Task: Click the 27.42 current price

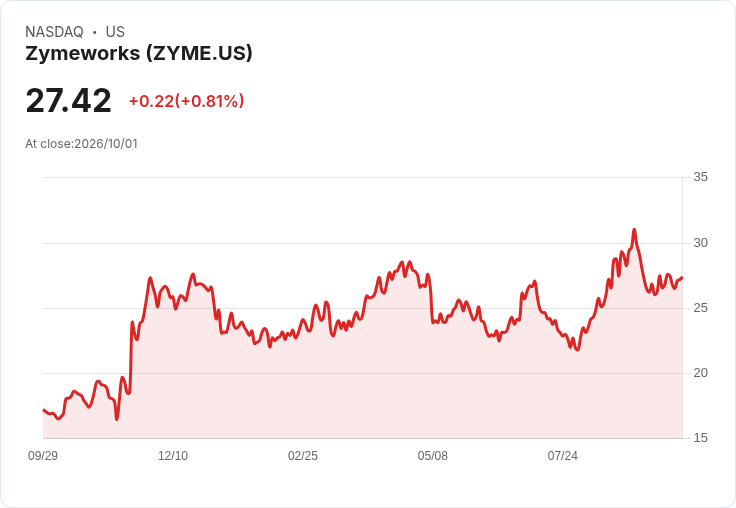Action: (69, 100)
